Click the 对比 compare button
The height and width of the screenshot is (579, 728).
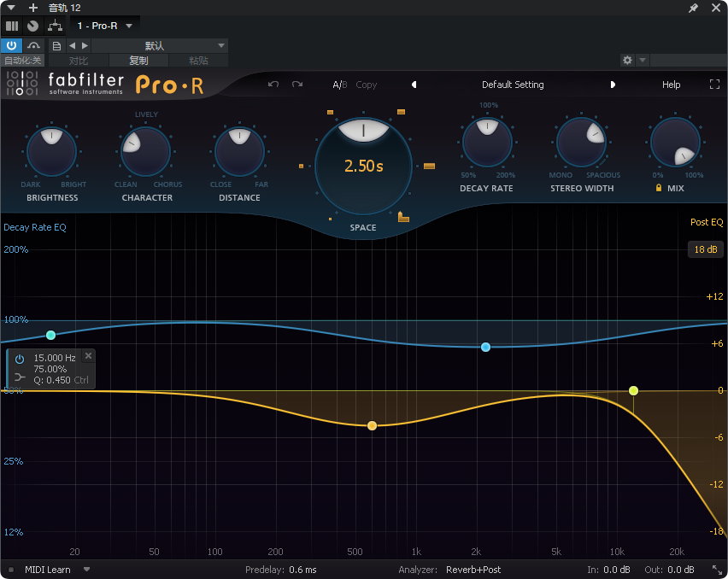tap(79, 61)
